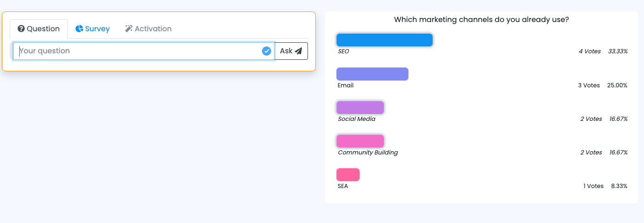This screenshot has height=223, width=644.
Task: Click the magic wand icon beside Activation
Action: pos(129,29)
